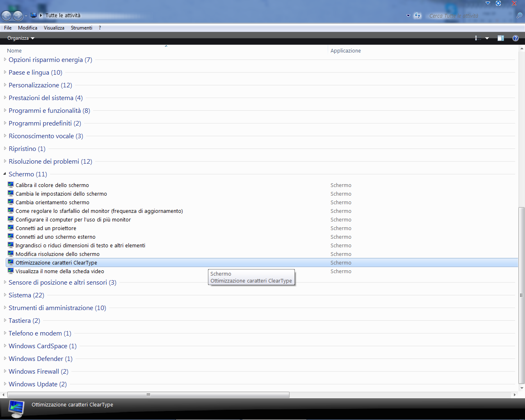Open the help question mark icon
Screen dimensions: 525x420
tap(516, 38)
